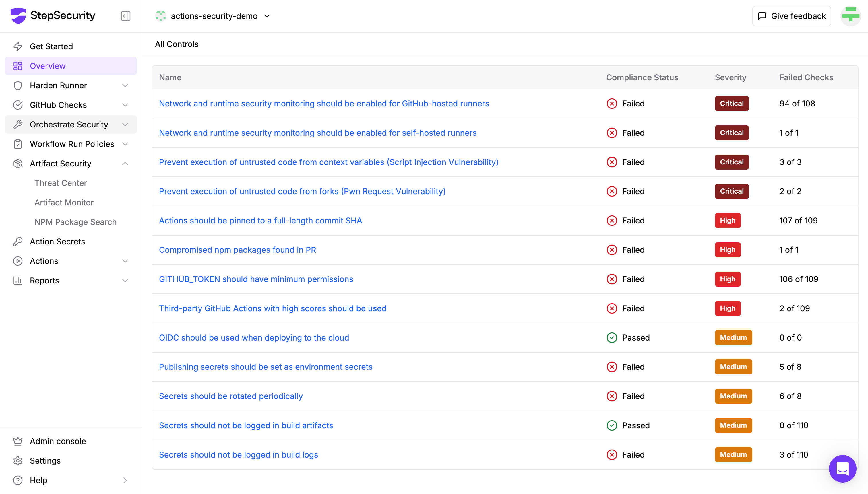Expand the Workflow Run Policies chevron
Viewport: 868px width, 494px height.
click(125, 144)
